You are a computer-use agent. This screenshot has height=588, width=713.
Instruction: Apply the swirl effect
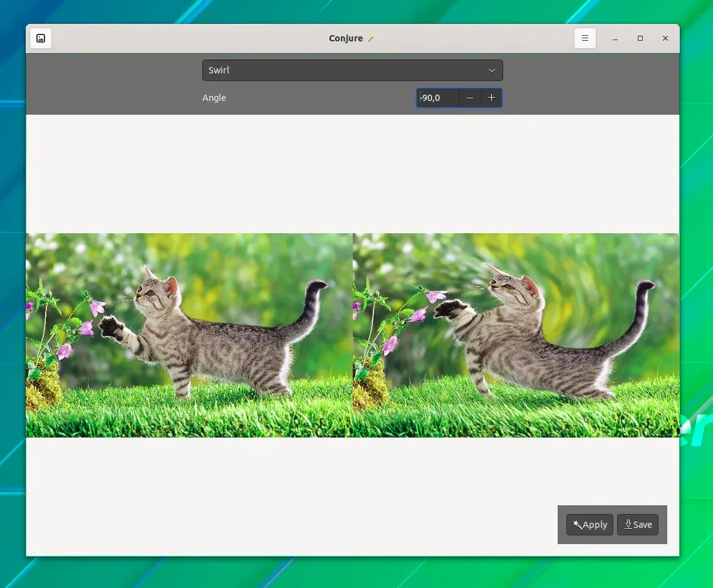[x=590, y=525]
